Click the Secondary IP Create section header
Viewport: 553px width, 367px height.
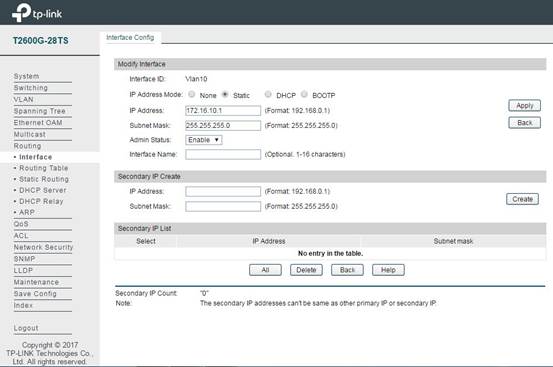(330, 176)
